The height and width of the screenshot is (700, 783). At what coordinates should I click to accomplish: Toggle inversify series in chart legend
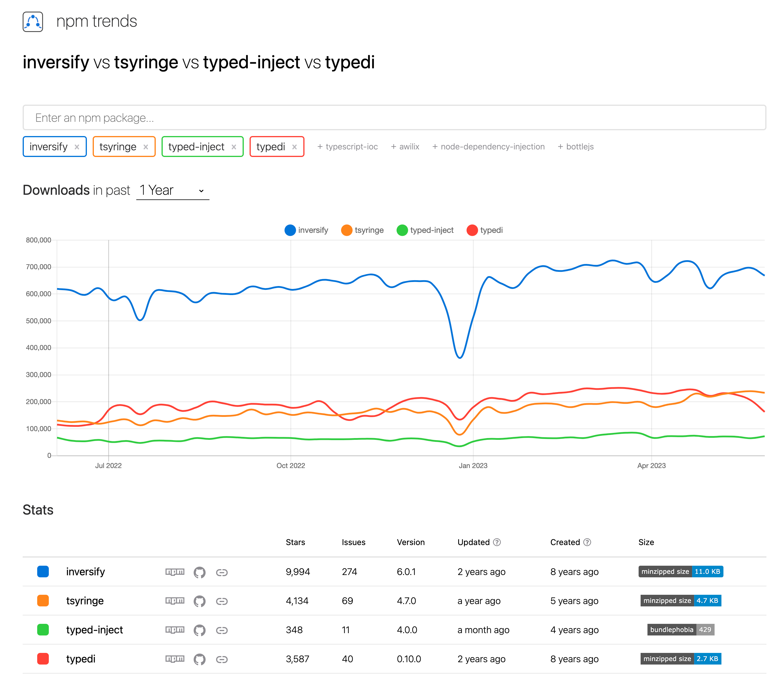(x=306, y=230)
